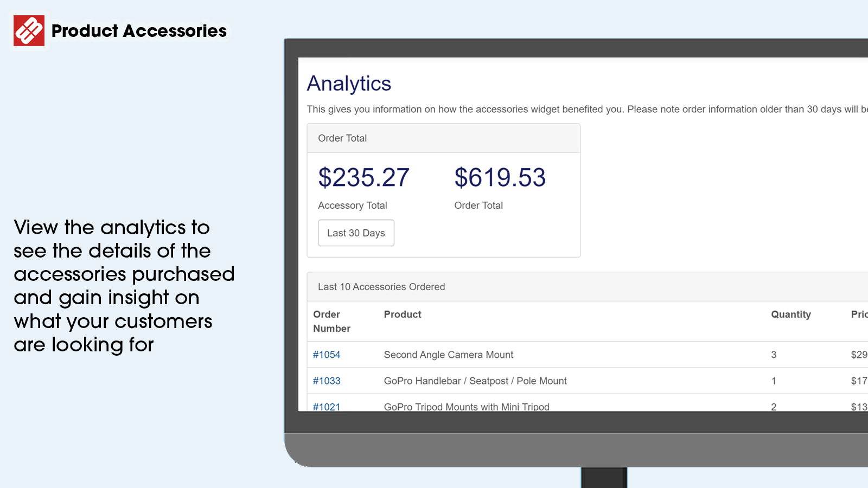The width and height of the screenshot is (868, 488).
Task: Select the GoPro Tripod Mounts with Mini Tripod product
Action: pyautogui.click(x=467, y=407)
